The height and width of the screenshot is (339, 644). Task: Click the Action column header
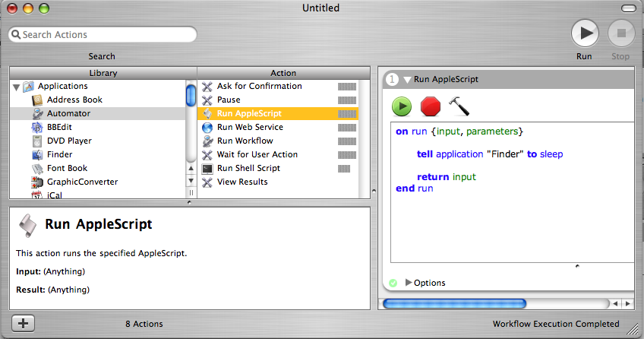pos(283,73)
